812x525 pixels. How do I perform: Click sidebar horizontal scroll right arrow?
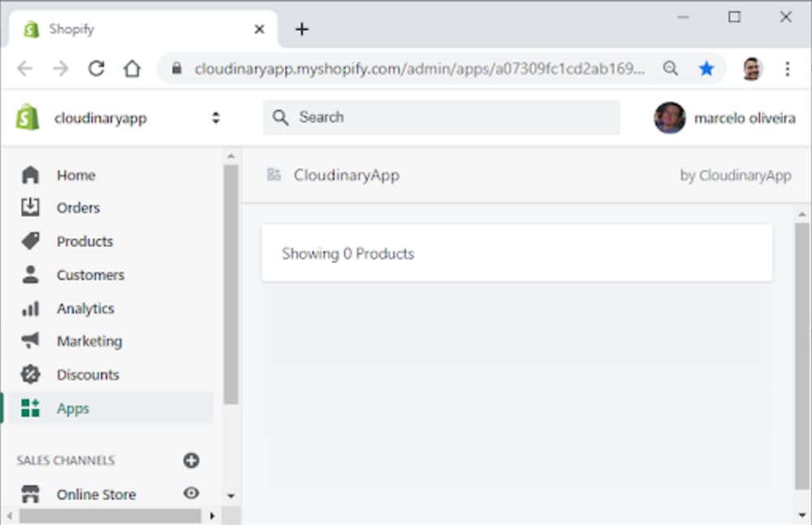coord(212,516)
